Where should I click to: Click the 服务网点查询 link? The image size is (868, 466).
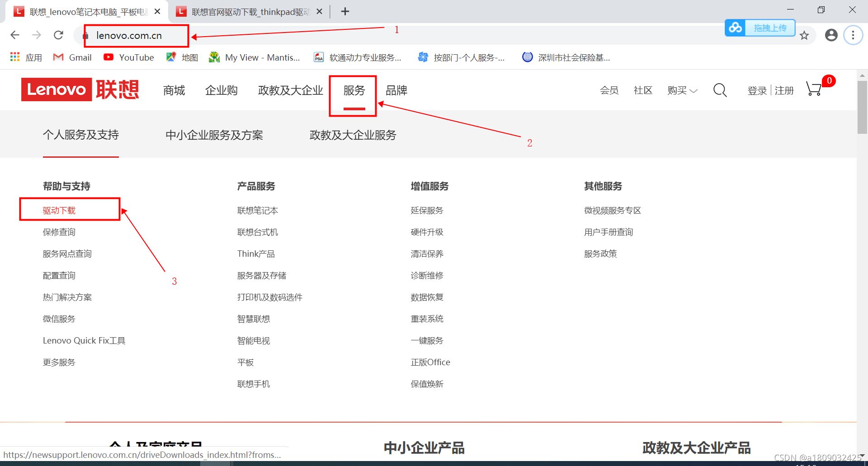(x=67, y=254)
